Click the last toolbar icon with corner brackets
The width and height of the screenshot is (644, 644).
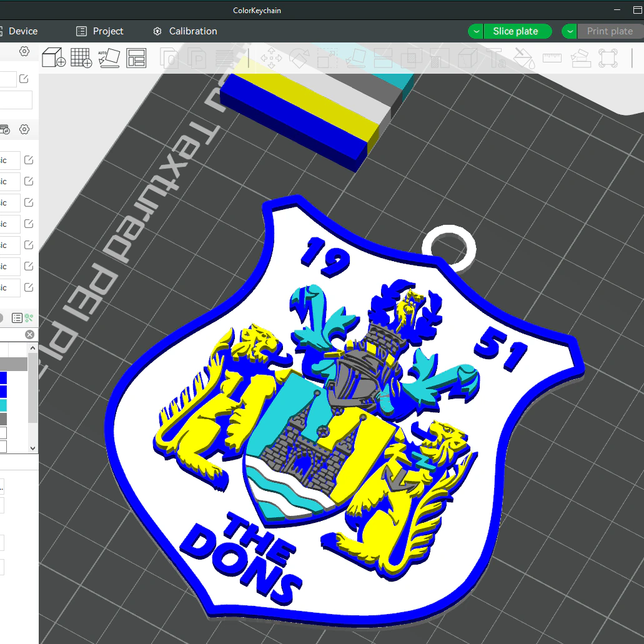(x=608, y=58)
